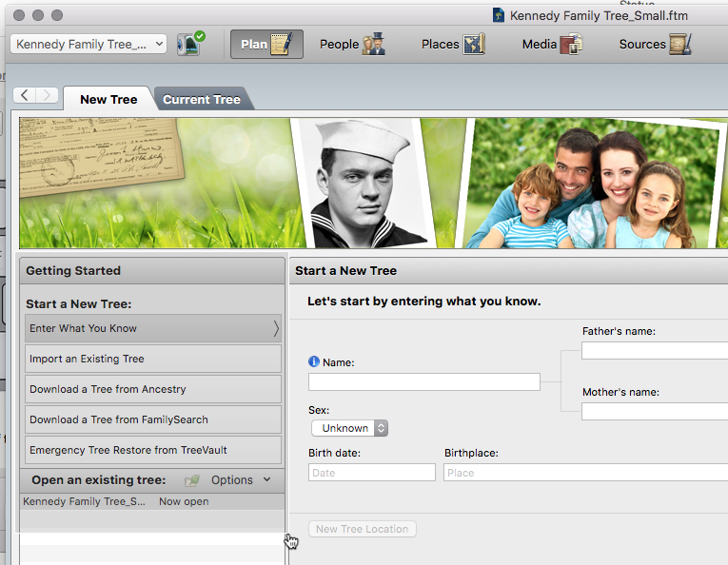Screen dimensions: 728x565
Task: Click the Birthplace field
Action: pos(586,472)
